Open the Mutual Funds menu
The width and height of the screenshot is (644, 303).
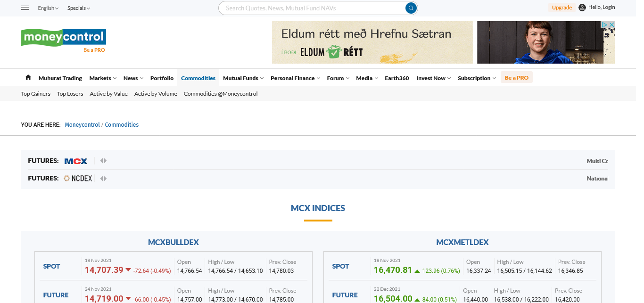coord(243,78)
